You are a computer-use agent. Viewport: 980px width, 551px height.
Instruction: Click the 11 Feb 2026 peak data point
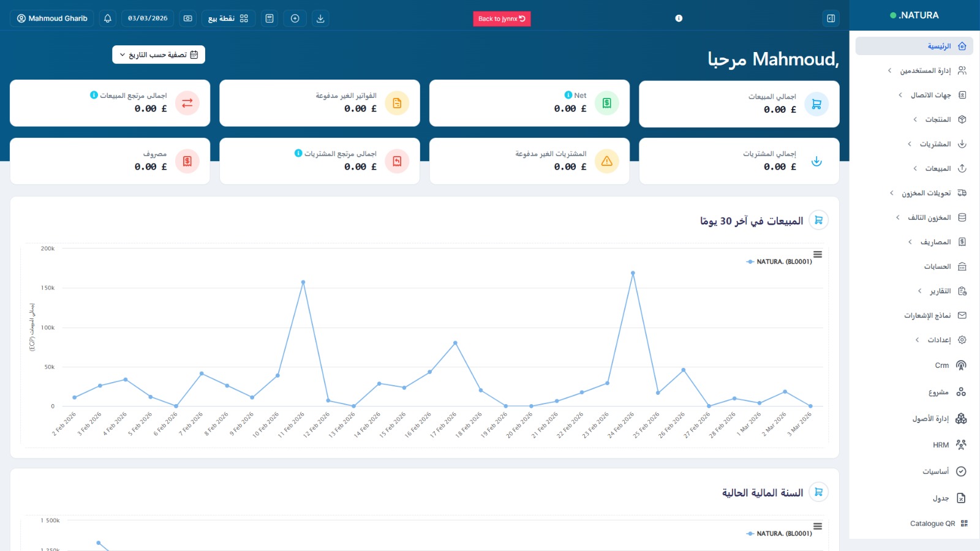click(x=303, y=282)
